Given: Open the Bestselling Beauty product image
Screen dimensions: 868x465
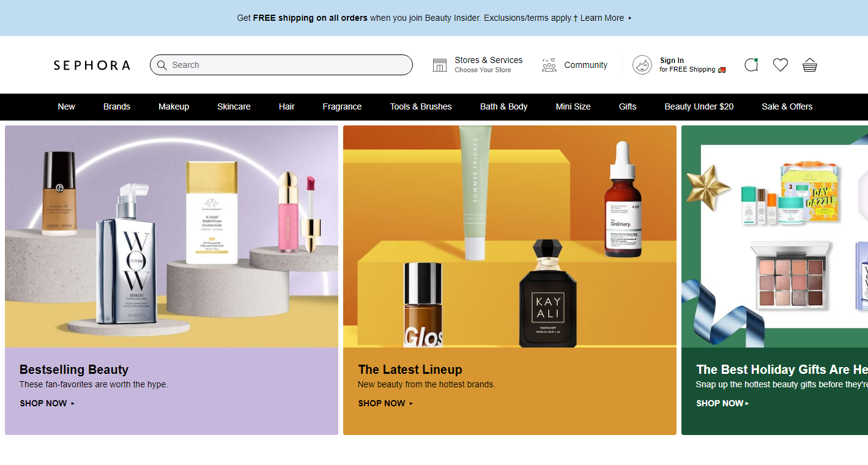Looking at the screenshot, I should [x=171, y=236].
